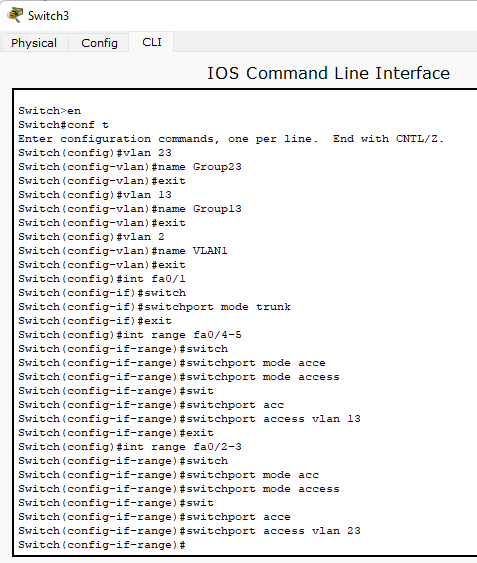Screen dimensions: 477x563
Task: Click the 'switchport access vlan 23' line
Action: click(x=189, y=531)
